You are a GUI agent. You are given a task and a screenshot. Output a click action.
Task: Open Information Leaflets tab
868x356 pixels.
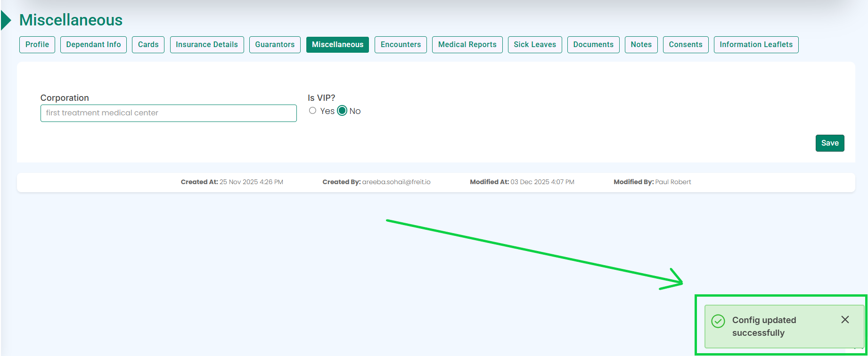click(756, 45)
